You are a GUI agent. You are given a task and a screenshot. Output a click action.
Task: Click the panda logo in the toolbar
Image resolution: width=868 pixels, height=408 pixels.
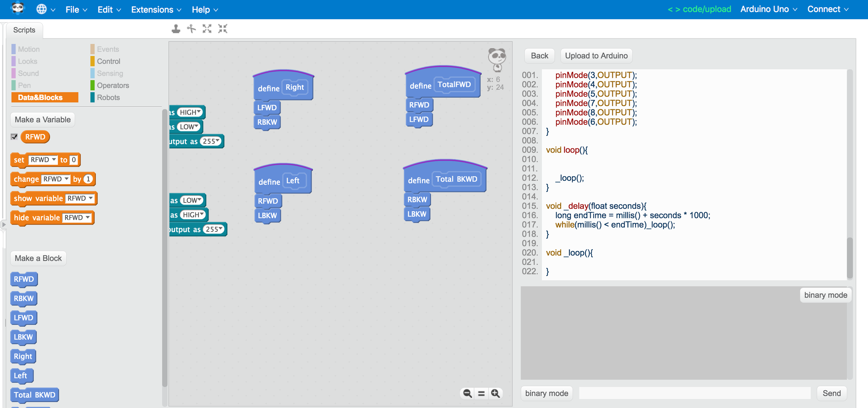pos(17,9)
